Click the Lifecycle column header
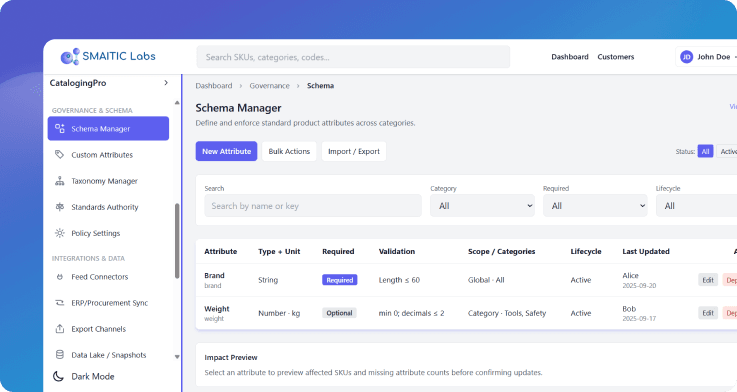The image size is (737, 392). [x=586, y=251]
